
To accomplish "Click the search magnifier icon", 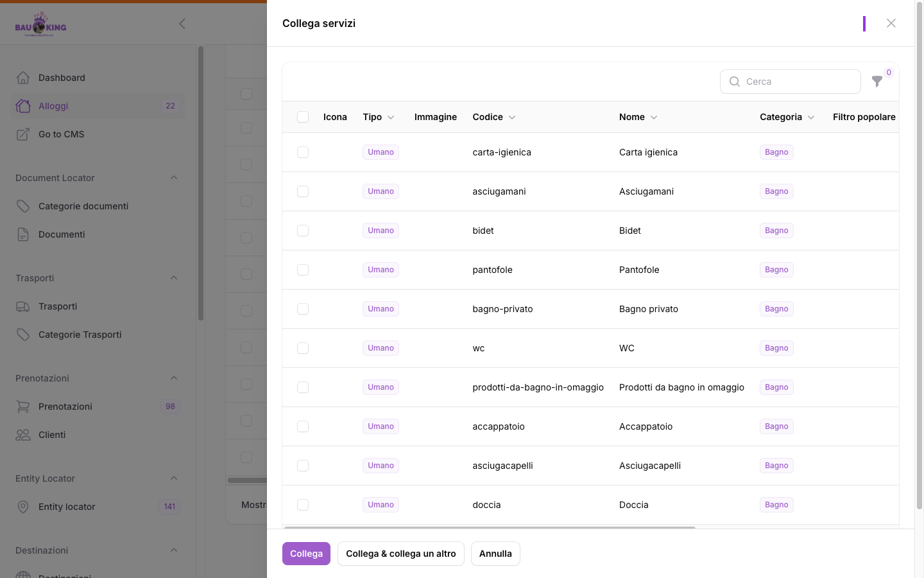I will pyautogui.click(x=735, y=82).
